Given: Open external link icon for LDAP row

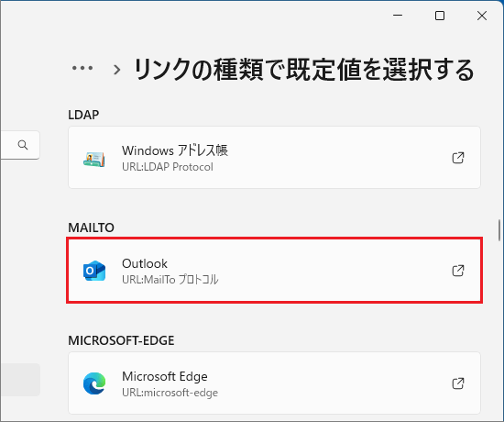Looking at the screenshot, I should point(458,158).
